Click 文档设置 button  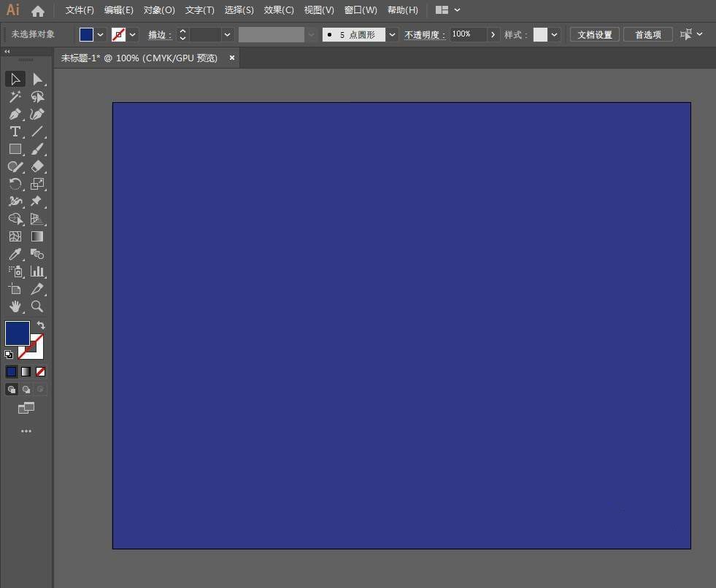[595, 35]
